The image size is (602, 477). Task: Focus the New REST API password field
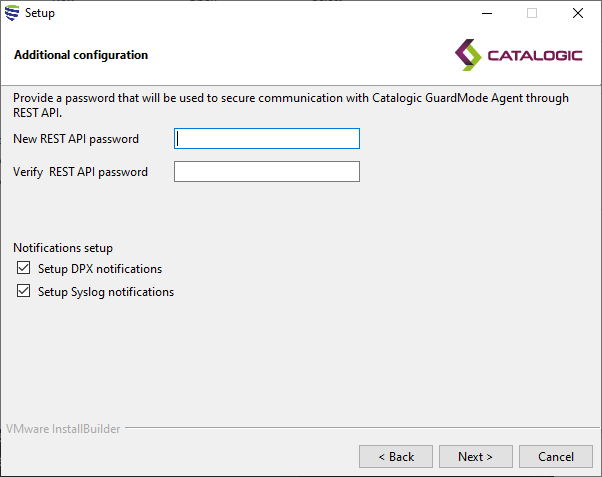[266, 139]
